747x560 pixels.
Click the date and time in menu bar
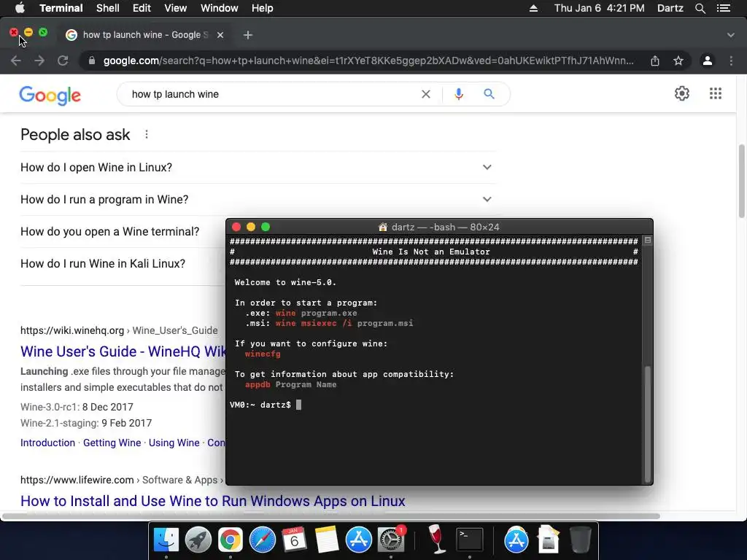599,8
